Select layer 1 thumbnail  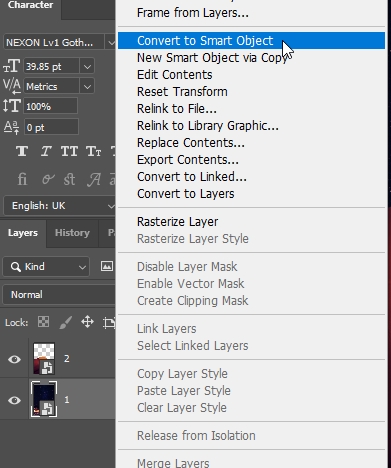(x=44, y=399)
